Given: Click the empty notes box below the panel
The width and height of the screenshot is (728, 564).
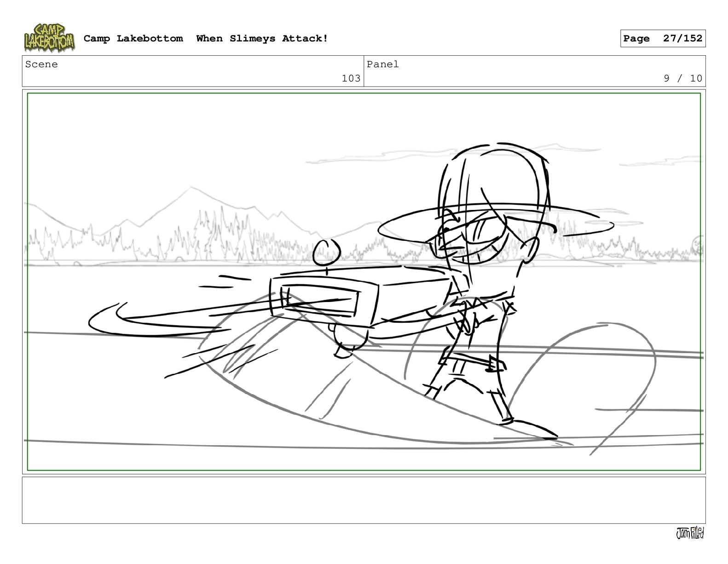Looking at the screenshot, I should pyautogui.click(x=364, y=500).
